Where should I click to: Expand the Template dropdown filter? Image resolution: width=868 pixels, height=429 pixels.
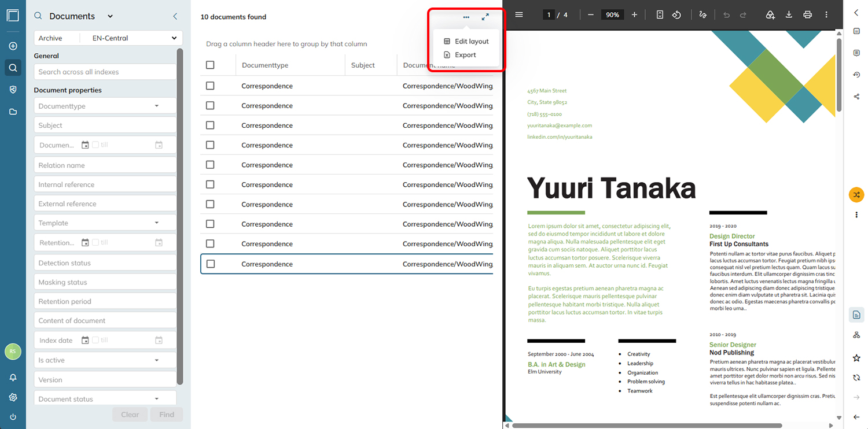[157, 223]
